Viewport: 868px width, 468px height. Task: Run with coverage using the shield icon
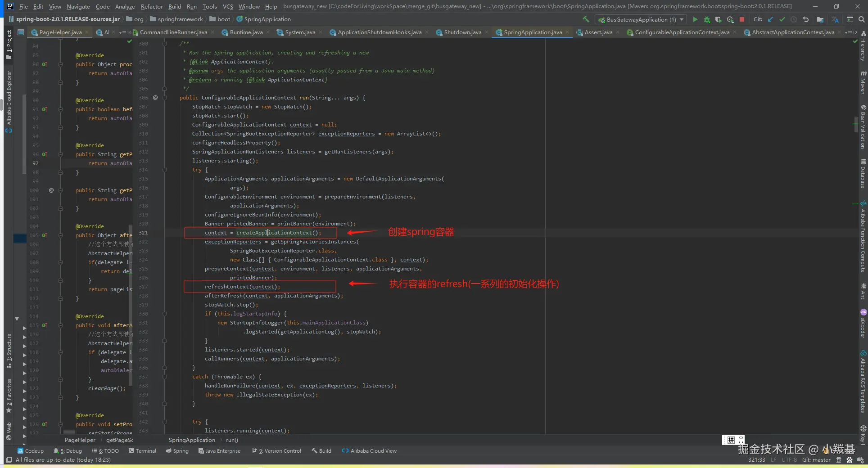click(x=719, y=19)
